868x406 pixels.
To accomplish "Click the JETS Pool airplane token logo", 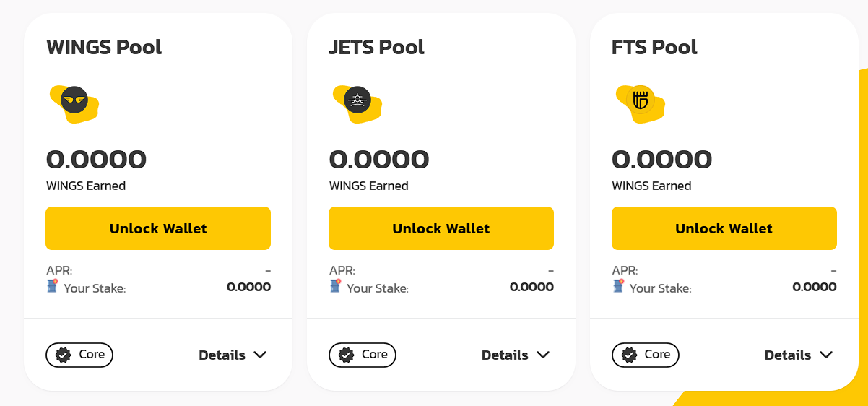I will tap(357, 100).
